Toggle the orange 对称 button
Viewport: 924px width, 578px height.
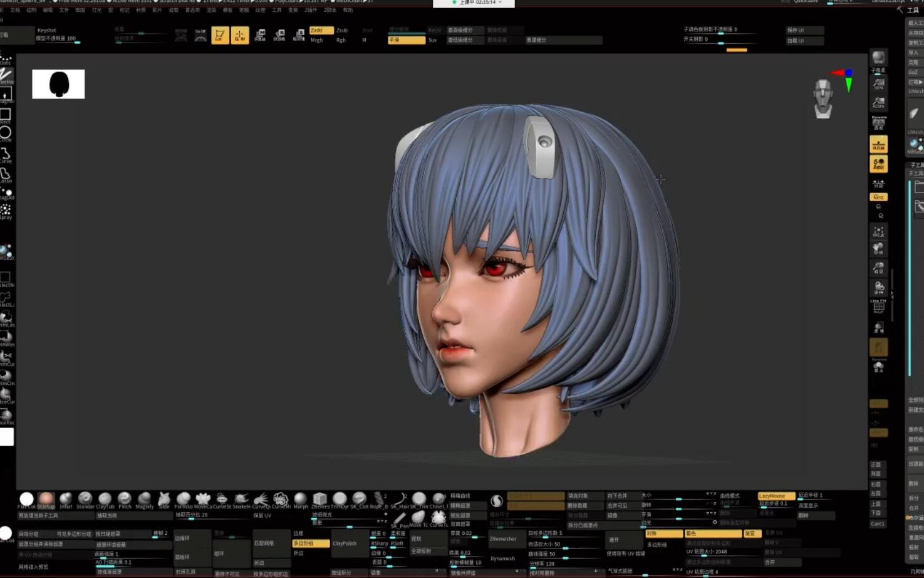point(664,533)
